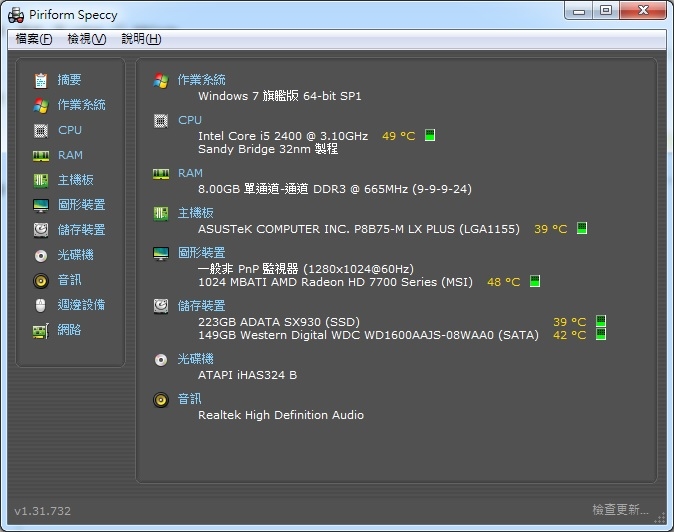Select 週邊設備 label in the sidebar

click(81, 305)
